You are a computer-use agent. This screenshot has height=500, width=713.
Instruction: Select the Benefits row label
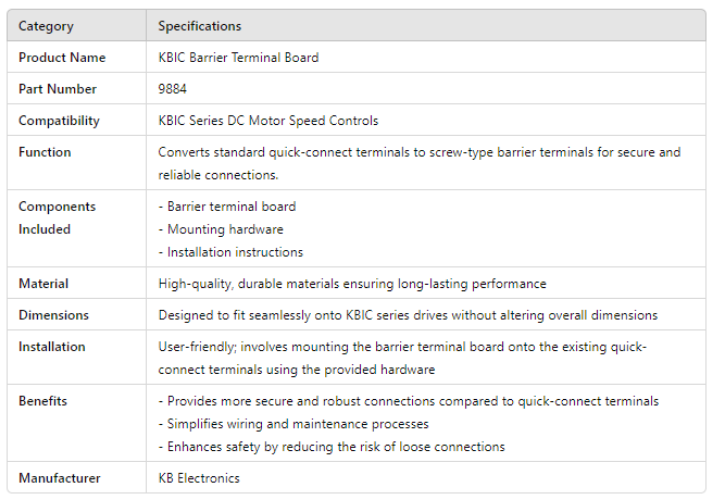(43, 401)
